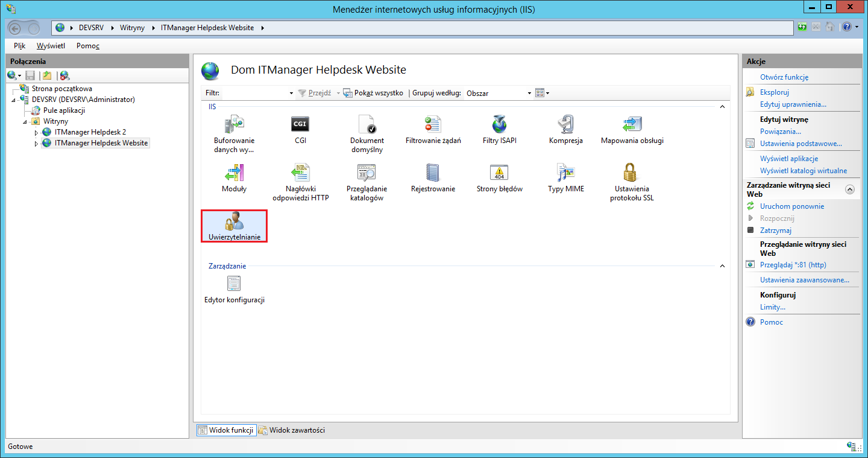The image size is (868, 458).
Task: Open Nagłówki odpowiedzi HTTP feature
Action: (x=300, y=182)
